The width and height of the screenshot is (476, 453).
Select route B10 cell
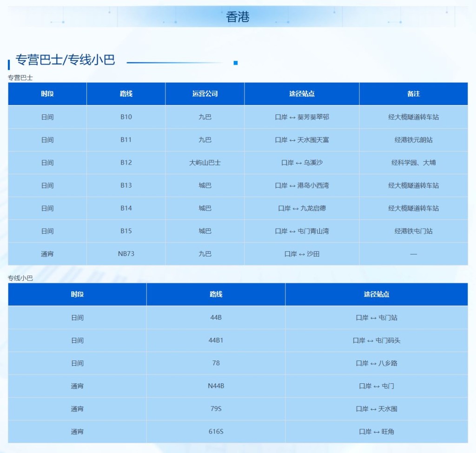tap(126, 117)
